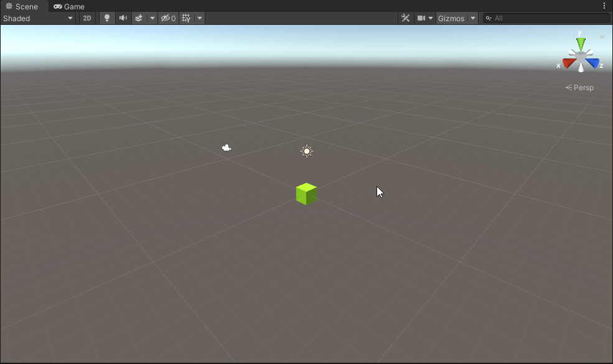Toggle scene view effects visibility

point(138,18)
